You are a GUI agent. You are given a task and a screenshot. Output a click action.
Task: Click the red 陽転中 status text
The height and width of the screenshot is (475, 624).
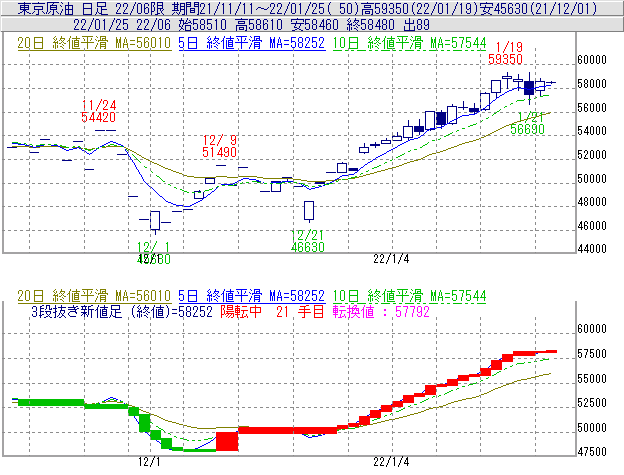[x=241, y=311]
